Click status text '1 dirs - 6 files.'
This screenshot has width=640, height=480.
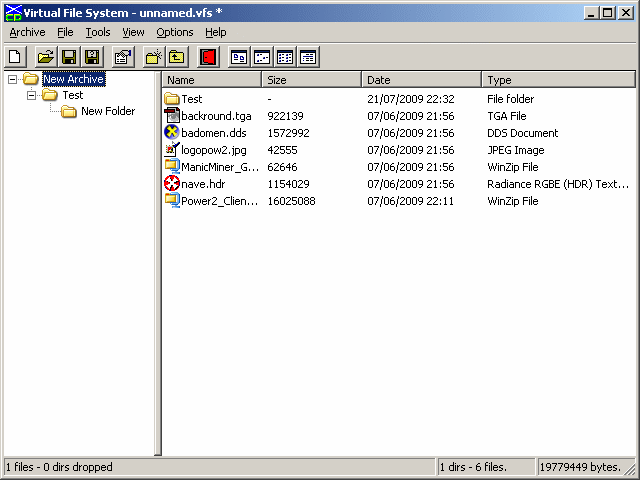[473, 467]
